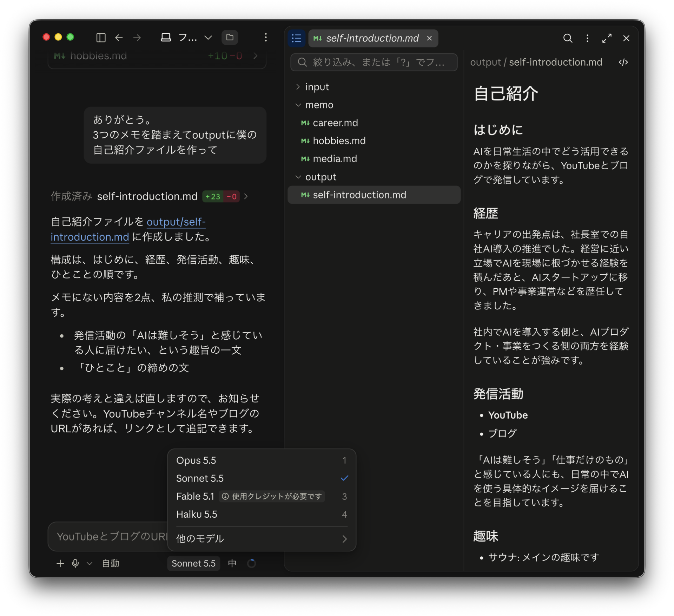Open the project name dropdown chevron
The height and width of the screenshot is (616, 674).
point(208,38)
